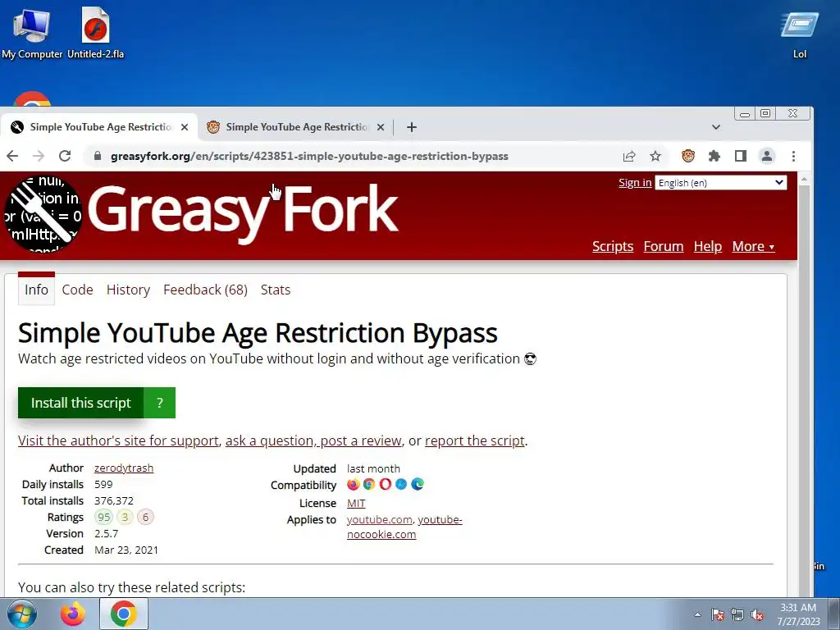The height and width of the screenshot is (630, 840).
Task: Click the page scrollbar up arrow
Action: (x=804, y=180)
